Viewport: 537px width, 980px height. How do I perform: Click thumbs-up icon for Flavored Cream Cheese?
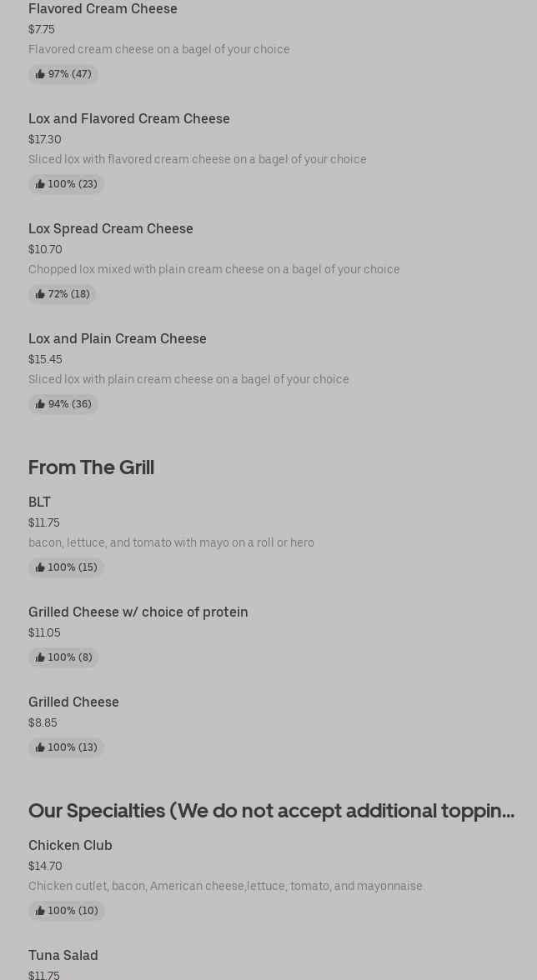40,74
